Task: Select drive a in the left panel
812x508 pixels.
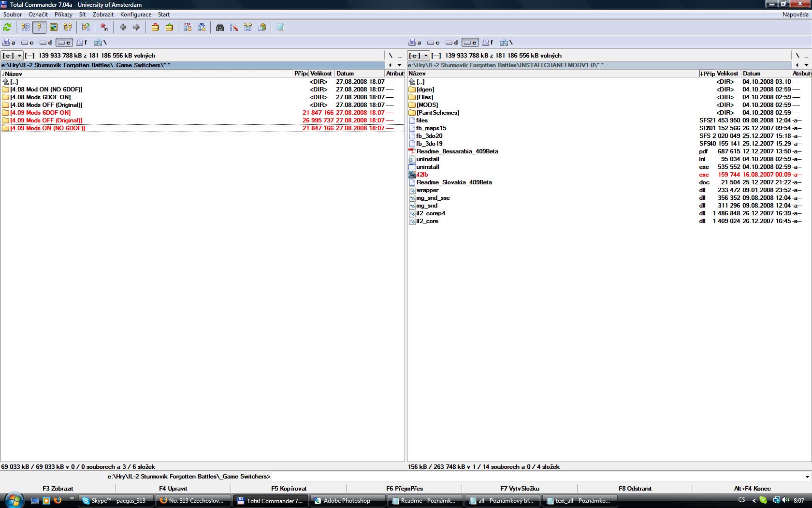Action: (9, 43)
